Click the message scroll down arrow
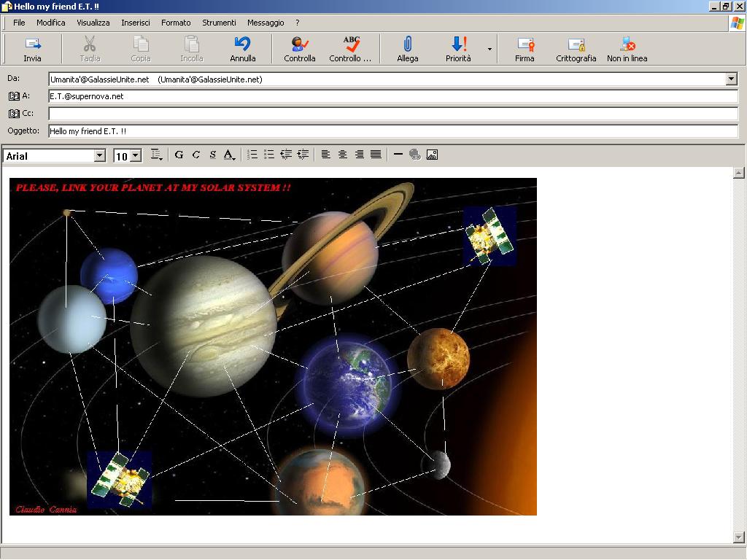Image resolution: width=747 pixels, height=560 pixels. click(x=738, y=537)
